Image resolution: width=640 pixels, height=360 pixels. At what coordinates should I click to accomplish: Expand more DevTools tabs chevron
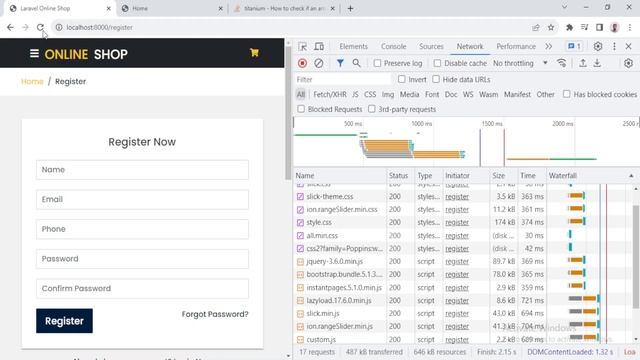click(x=549, y=47)
